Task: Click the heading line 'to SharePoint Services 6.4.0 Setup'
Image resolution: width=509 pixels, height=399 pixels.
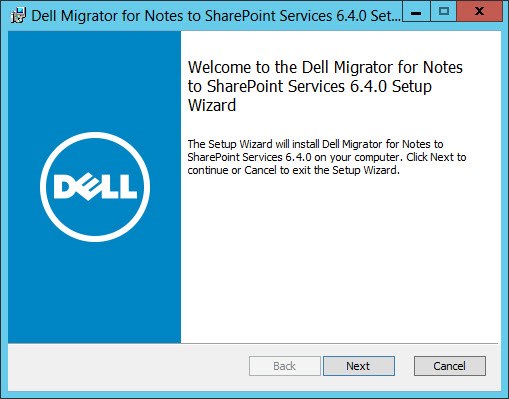Action: (310, 86)
